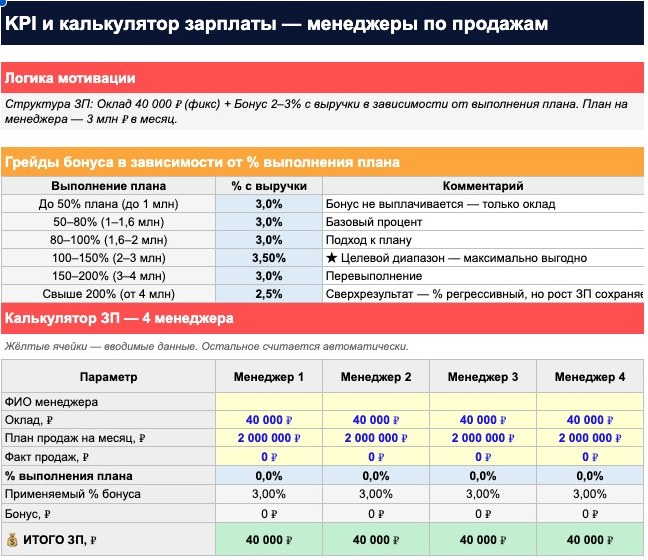Screen dimensions: 648x560
Task: Select the 'Бонус не выплачивается — только оклад' comment
Action: click(x=483, y=204)
